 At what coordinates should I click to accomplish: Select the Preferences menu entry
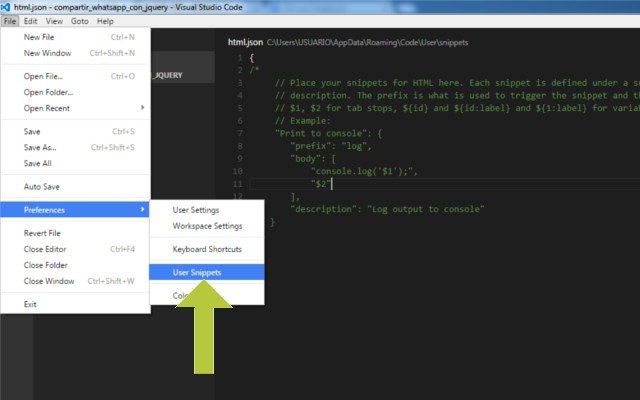pyautogui.click(x=76, y=210)
